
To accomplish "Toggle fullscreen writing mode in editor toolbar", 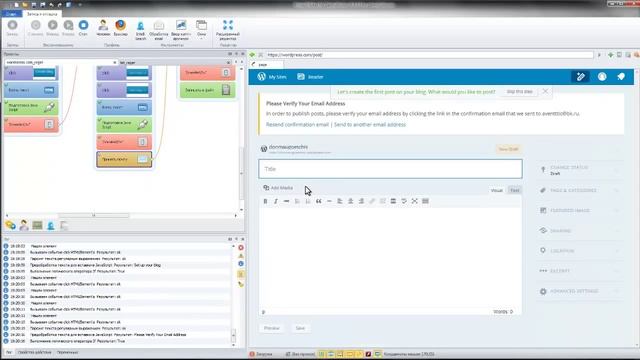I will [x=414, y=201].
